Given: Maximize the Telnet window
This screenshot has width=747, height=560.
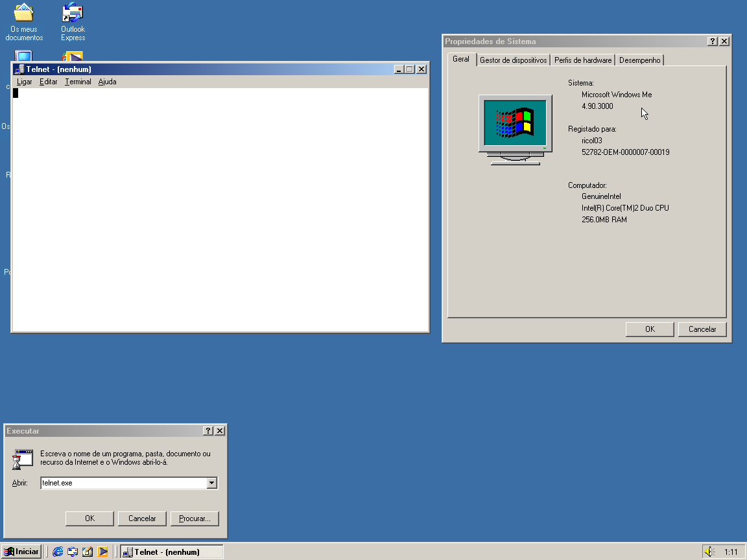Looking at the screenshot, I should point(409,69).
